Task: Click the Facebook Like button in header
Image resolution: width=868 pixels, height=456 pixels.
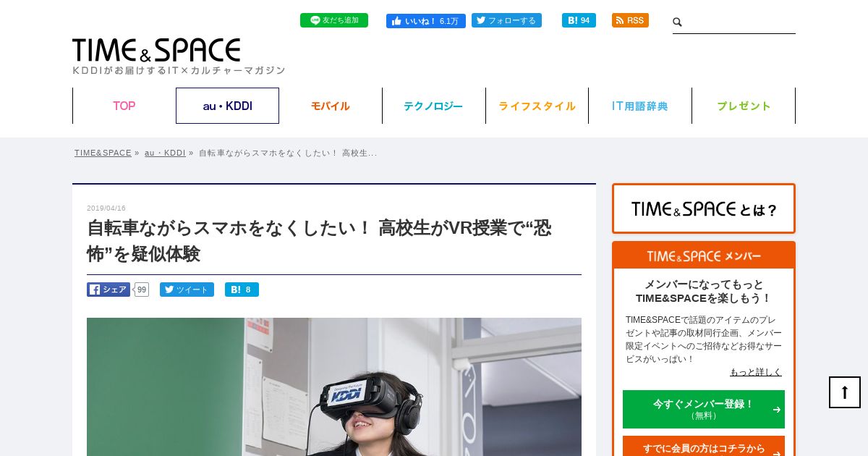Action: (x=425, y=20)
